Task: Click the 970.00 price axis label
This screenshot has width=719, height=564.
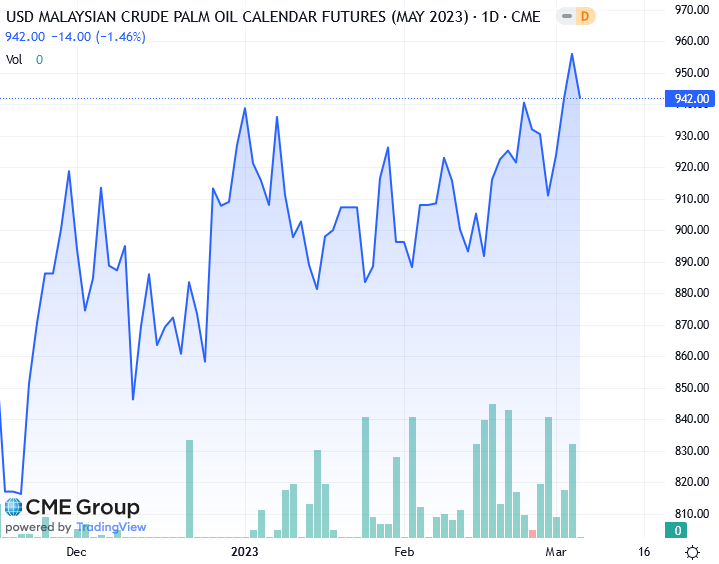Action: (x=692, y=10)
